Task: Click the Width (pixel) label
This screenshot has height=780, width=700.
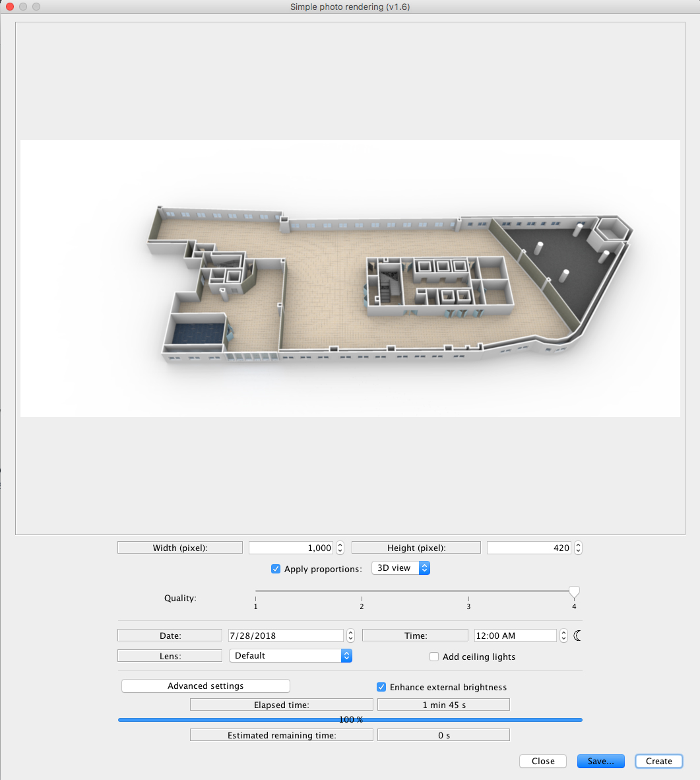Action: click(x=180, y=548)
